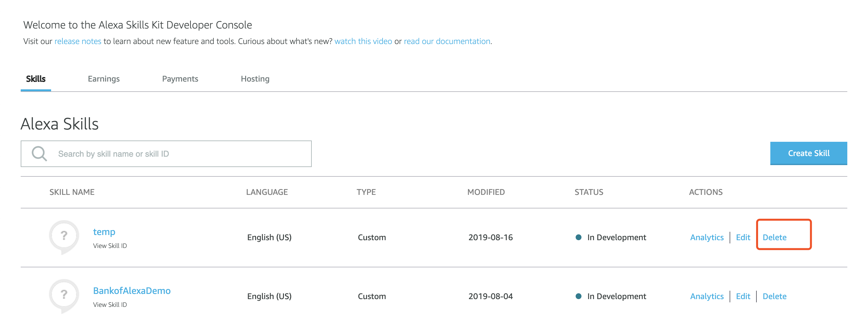Click Custom type in the BankofAlexaDemo row
Screen dimensions: 868x325
click(x=372, y=296)
